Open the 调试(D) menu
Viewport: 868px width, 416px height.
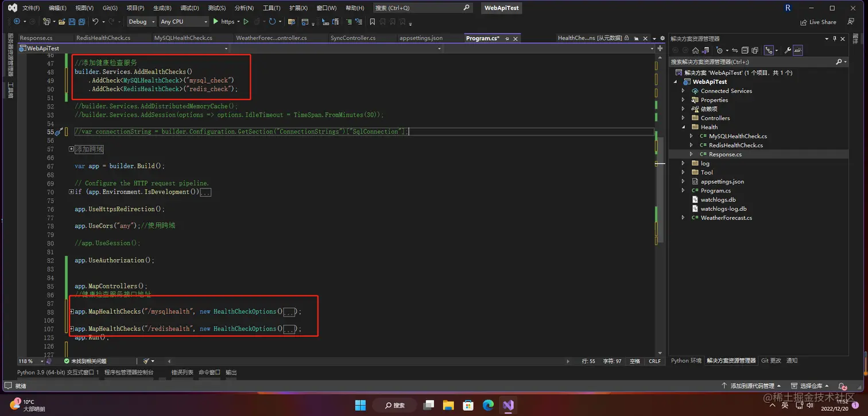coord(190,8)
